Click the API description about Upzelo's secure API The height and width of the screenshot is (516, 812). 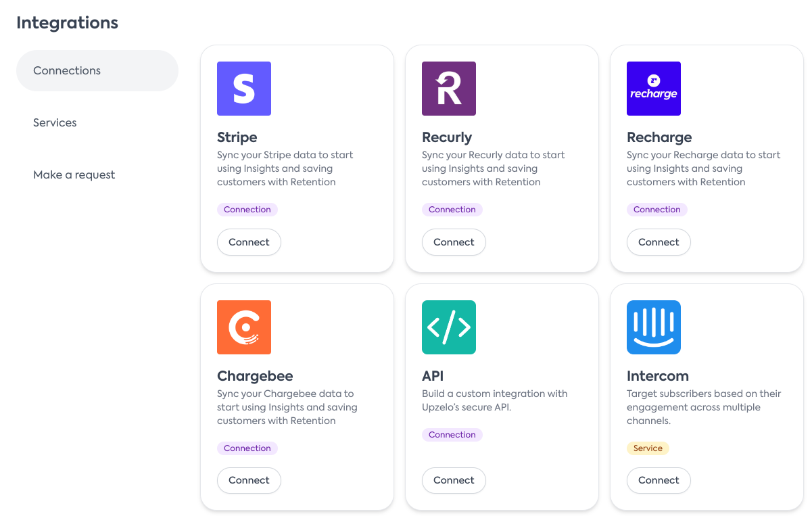tap(495, 400)
